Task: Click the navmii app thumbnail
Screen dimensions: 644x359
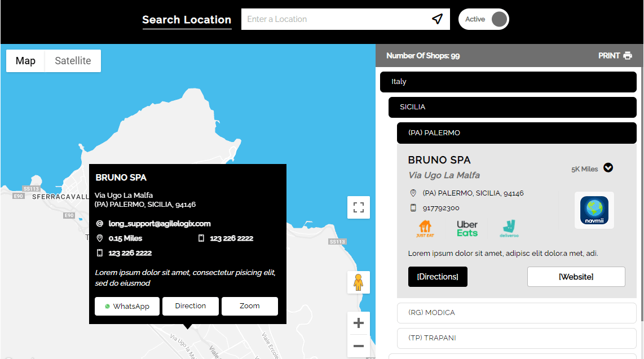Action: point(594,210)
